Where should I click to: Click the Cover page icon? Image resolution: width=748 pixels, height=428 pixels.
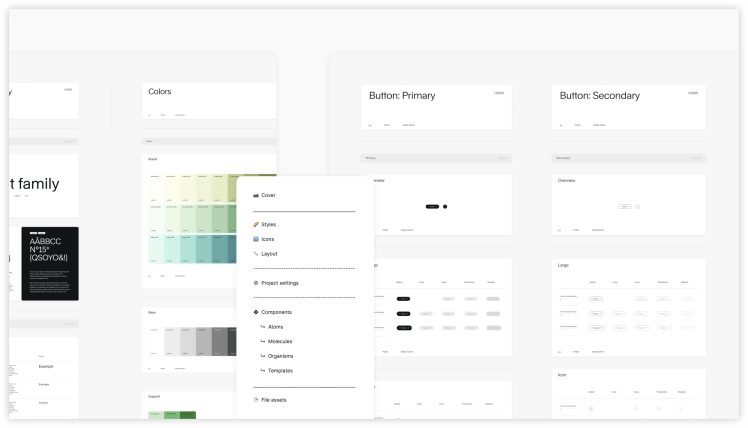257,195
